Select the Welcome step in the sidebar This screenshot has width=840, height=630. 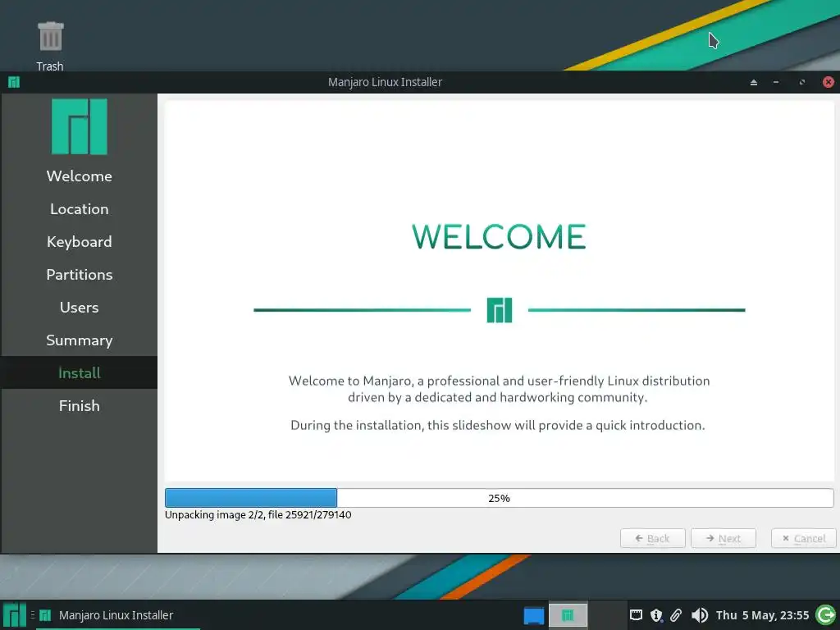[80, 176]
